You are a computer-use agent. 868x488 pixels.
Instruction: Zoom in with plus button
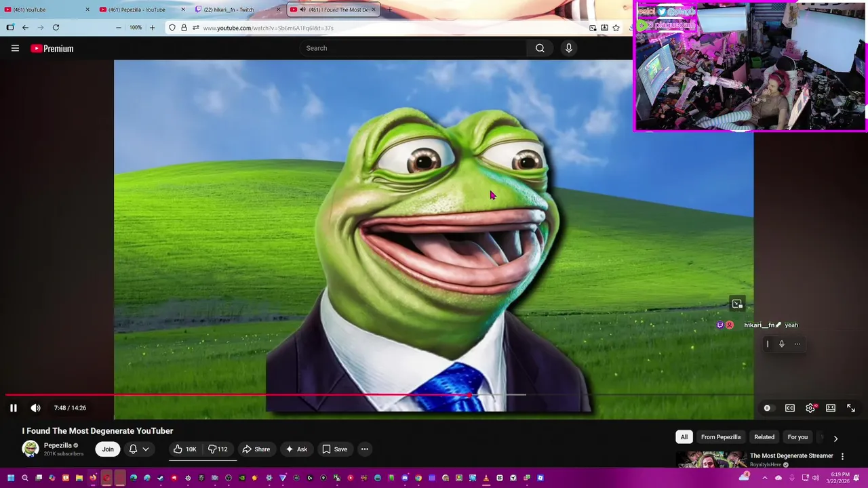pyautogui.click(x=152, y=28)
